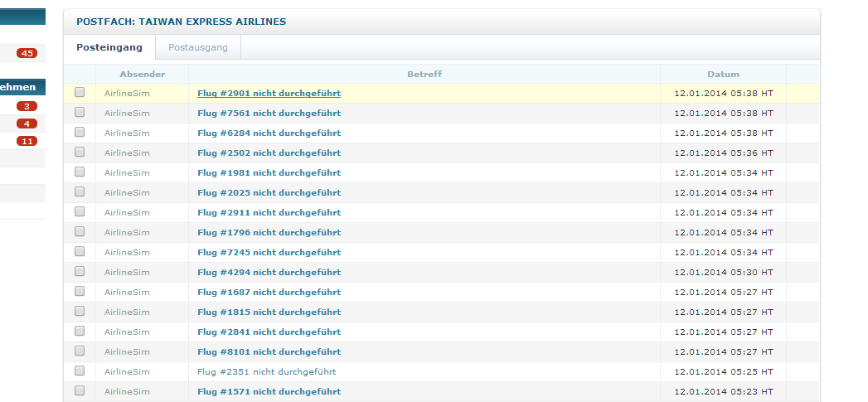The height and width of the screenshot is (402, 868).
Task: Switch to the Postausgang tab
Action: pos(198,47)
